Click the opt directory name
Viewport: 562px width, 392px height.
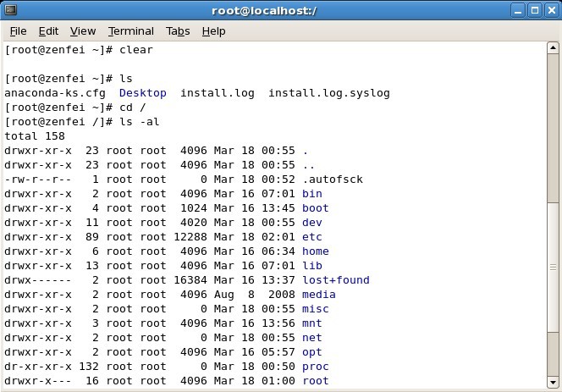[x=312, y=352]
